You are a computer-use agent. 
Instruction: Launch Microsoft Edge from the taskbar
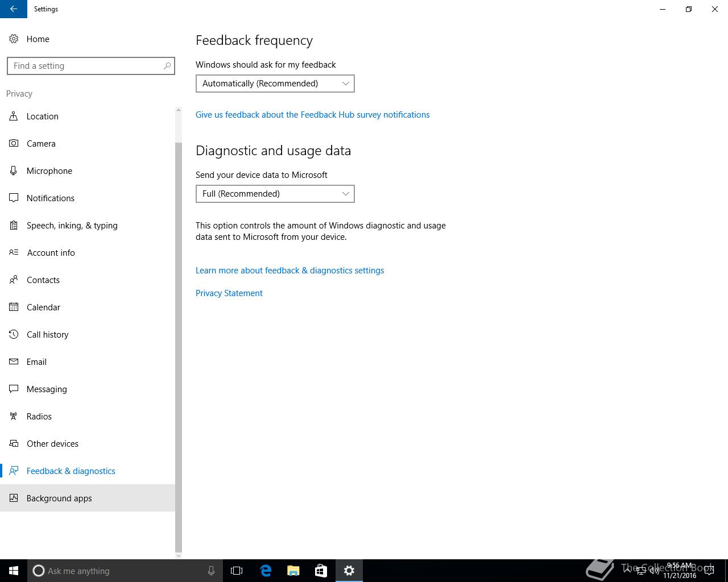[266, 571]
